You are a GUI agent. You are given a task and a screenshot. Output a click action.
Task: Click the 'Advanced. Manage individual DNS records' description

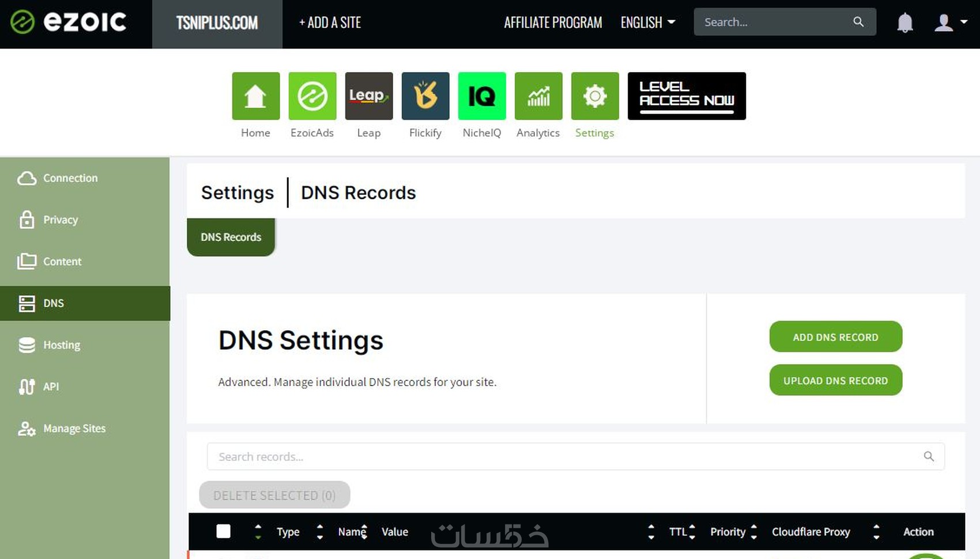(x=357, y=382)
